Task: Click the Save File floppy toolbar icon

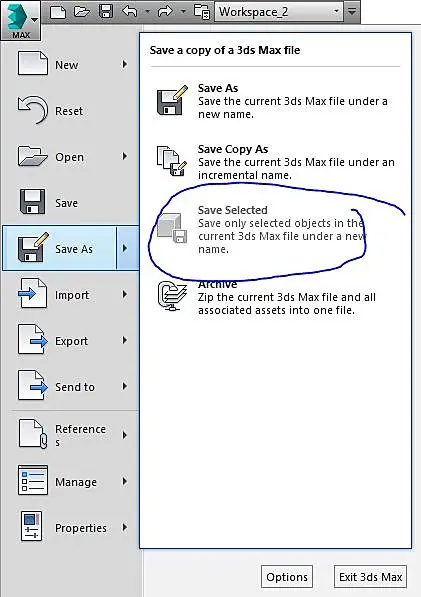Action: coord(105,11)
